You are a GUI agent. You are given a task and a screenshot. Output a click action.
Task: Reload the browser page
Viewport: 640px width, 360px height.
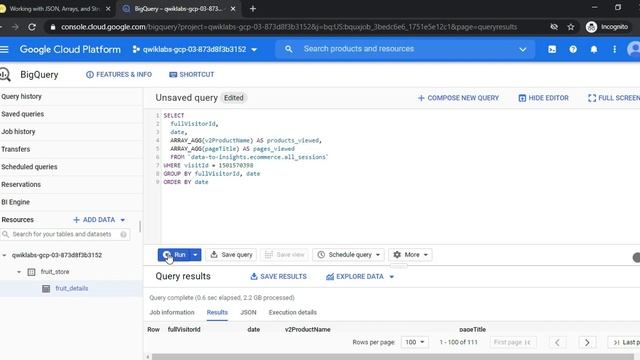[32, 27]
